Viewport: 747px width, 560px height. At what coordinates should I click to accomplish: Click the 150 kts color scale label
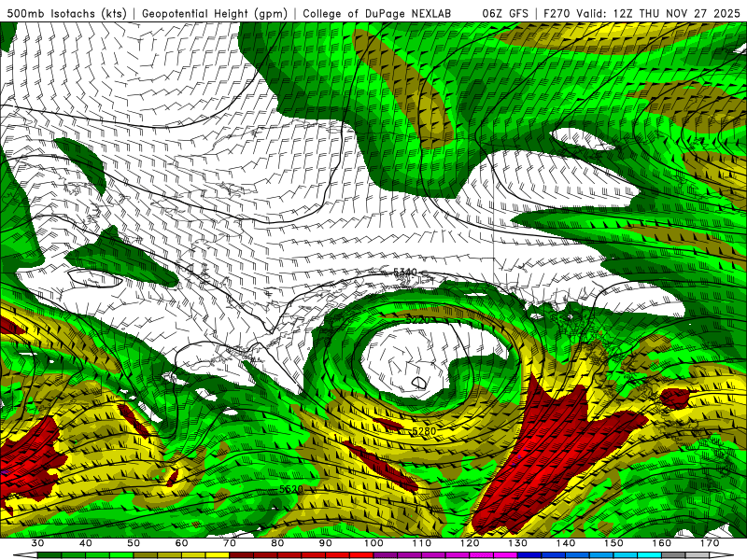[x=613, y=543]
